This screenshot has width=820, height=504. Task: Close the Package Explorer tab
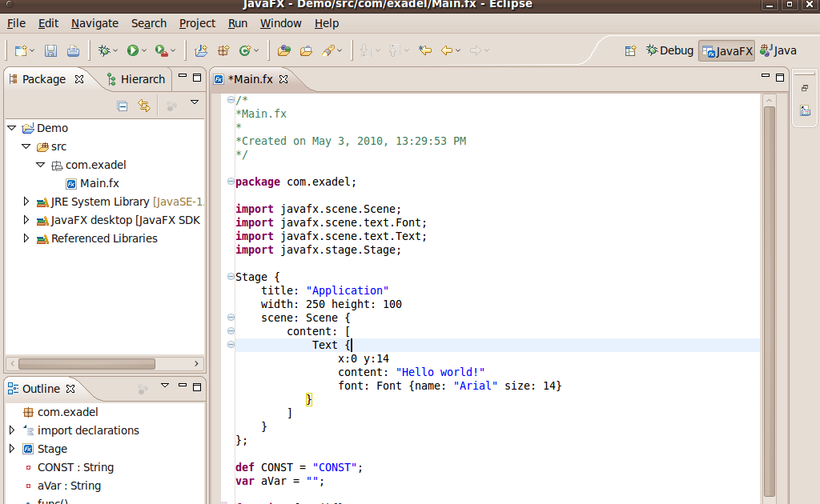click(79, 79)
